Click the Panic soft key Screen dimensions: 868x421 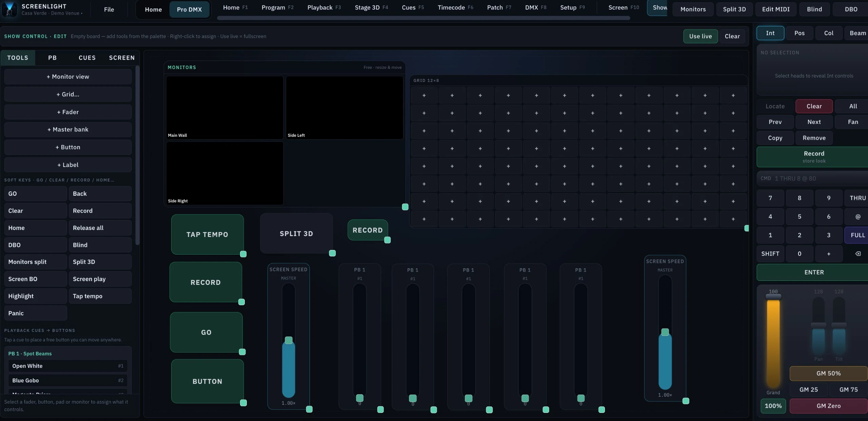(36, 313)
